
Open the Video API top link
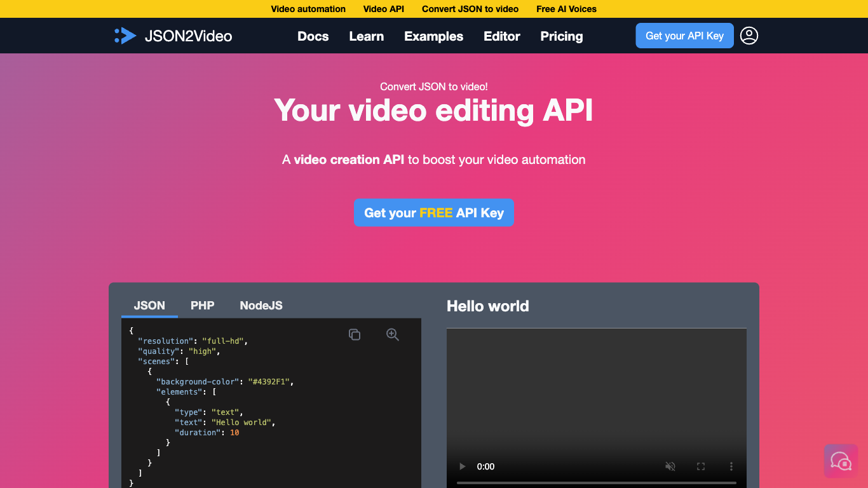(x=384, y=9)
